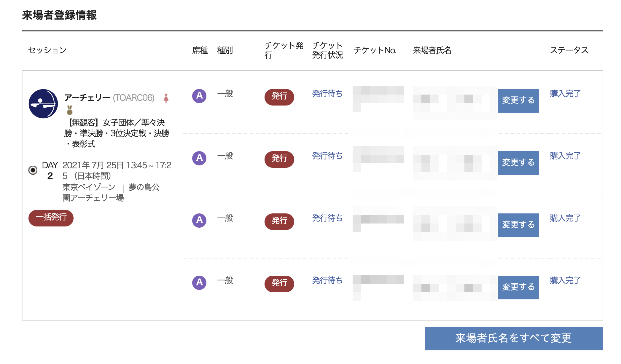Click the medal session icon

(x=70, y=110)
